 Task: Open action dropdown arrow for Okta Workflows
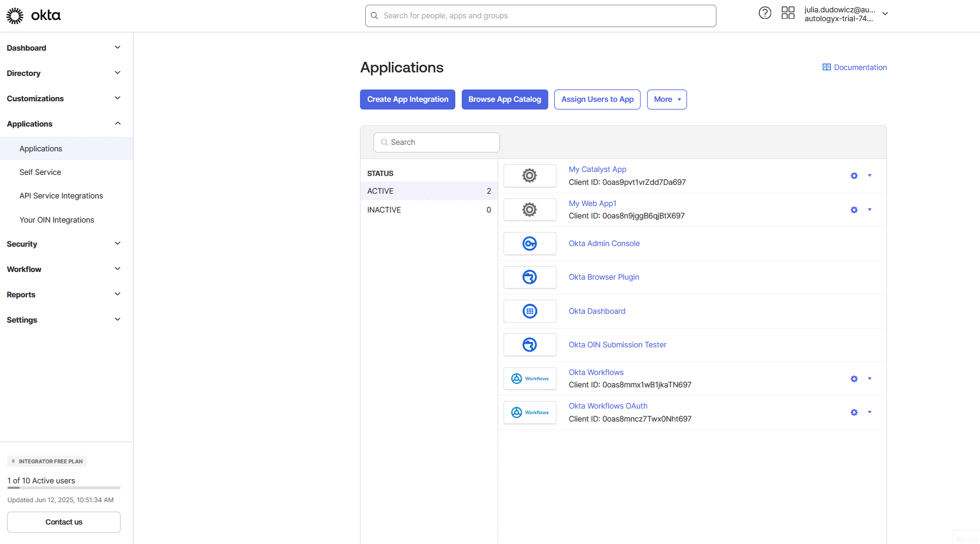(869, 379)
